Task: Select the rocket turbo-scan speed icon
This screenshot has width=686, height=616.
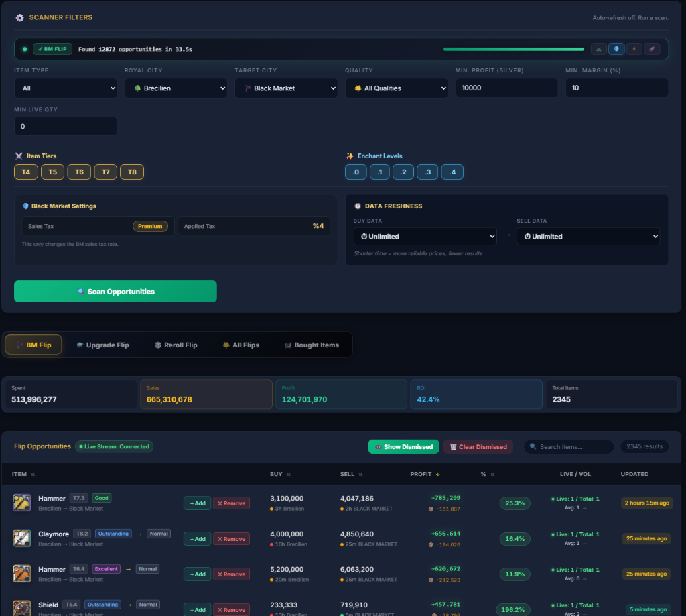Action: pyautogui.click(x=652, y=49)
